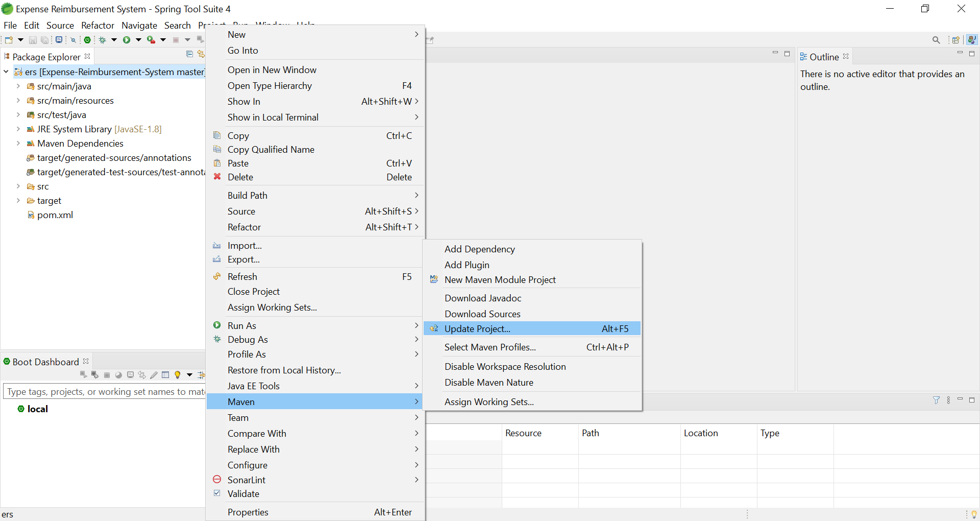
Task: Open dropdown arrow next to New wizard icon
Action: tap(20, 40)
